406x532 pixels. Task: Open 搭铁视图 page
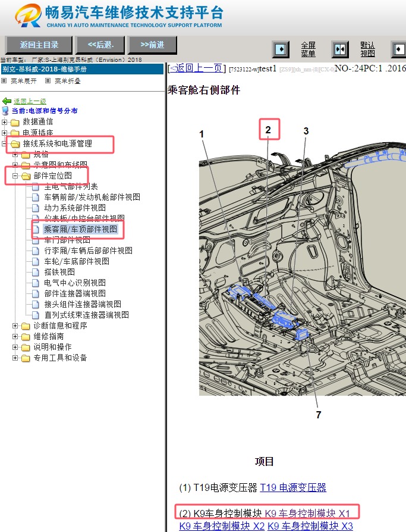pos(59,272)
